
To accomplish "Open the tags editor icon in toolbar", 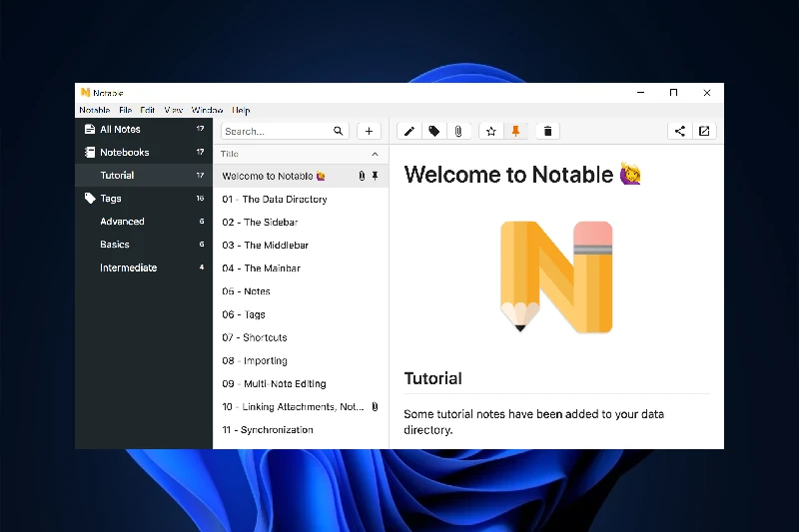I will pyautogui.click(x=433, y=132).
